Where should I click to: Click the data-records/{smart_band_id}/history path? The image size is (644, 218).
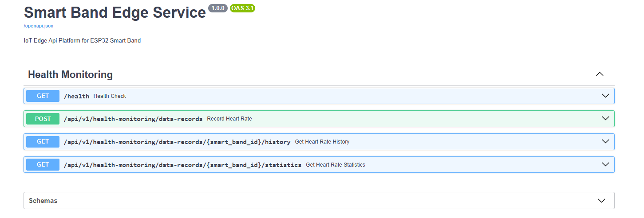[x=177, y=142]
